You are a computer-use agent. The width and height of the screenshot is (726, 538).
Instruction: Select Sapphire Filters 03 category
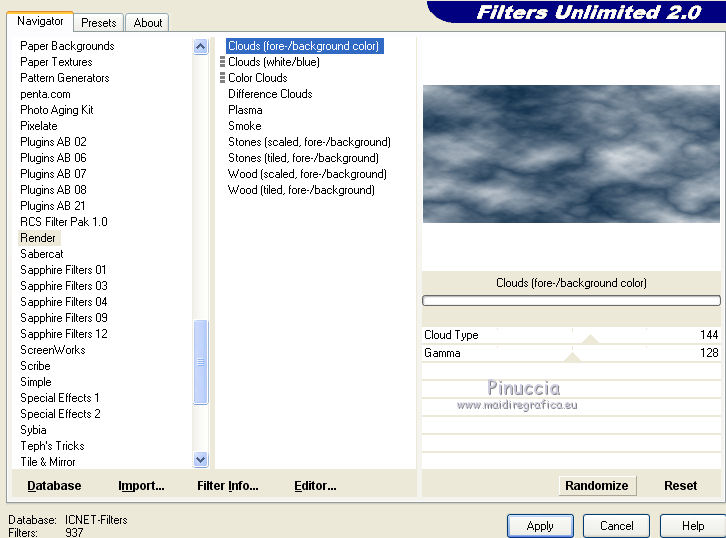pyautogui.click(x=64, y=286)
